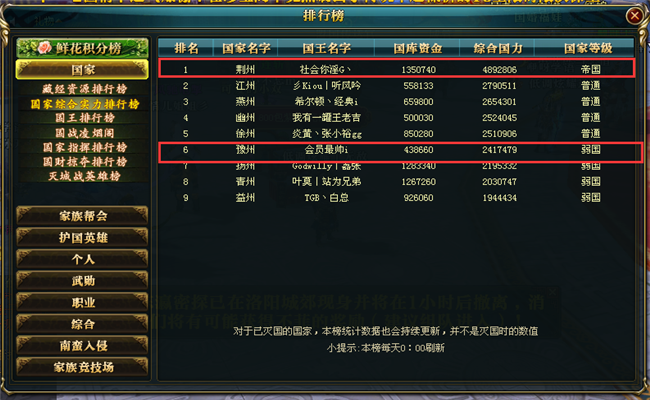Open the 家族竞技场 ranking category

click(x=82, y=367)
